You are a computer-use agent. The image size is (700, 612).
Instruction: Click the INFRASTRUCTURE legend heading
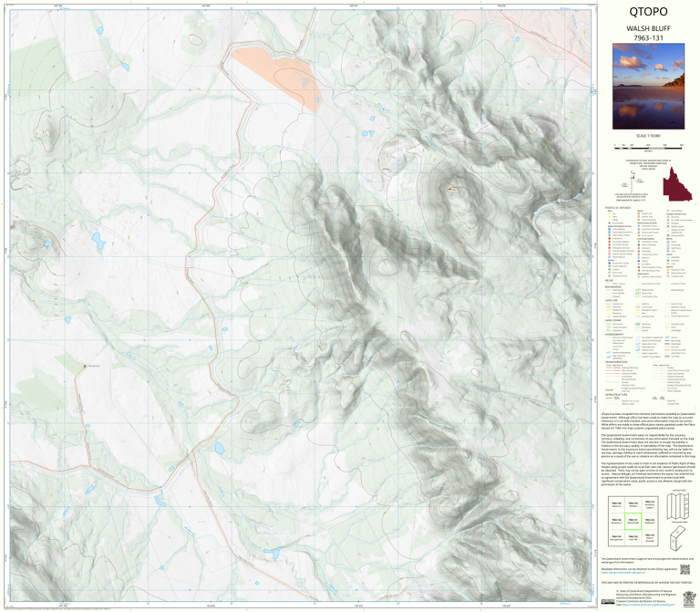pyautogui.click(x=615, y=395)
